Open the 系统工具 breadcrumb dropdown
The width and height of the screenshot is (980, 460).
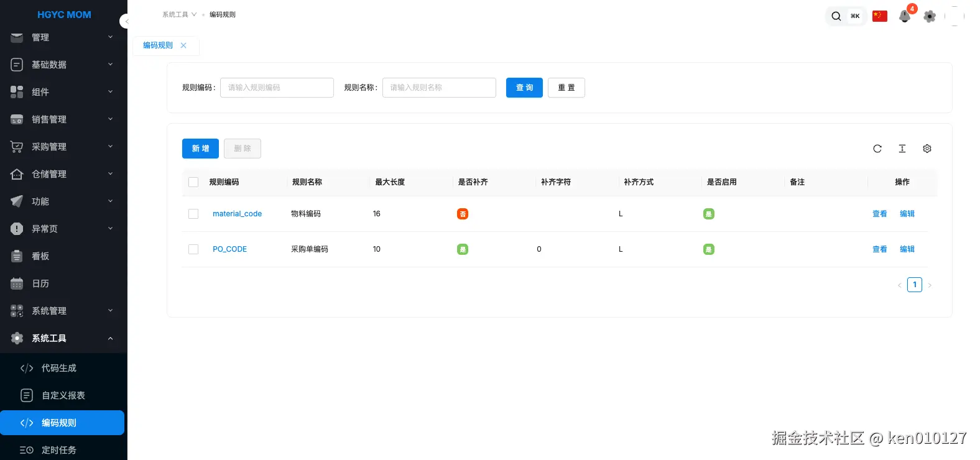[x=180, y=14]
